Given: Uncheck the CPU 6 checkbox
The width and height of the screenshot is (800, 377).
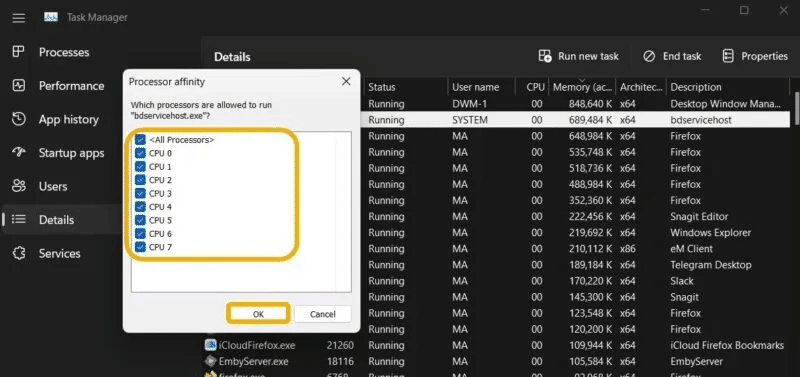Looking at the screenshot, I should (x=140, y=234).
